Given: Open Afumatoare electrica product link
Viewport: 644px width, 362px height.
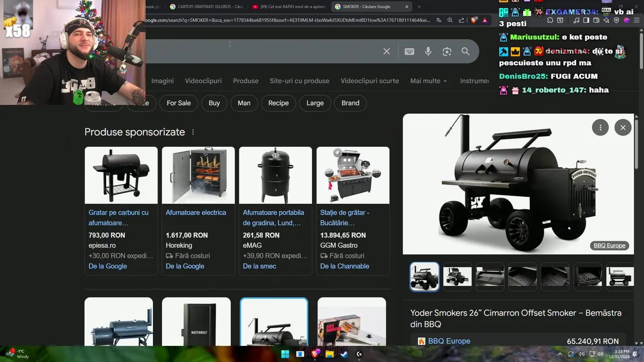Looking at the screenshot, I should point(196,213).
